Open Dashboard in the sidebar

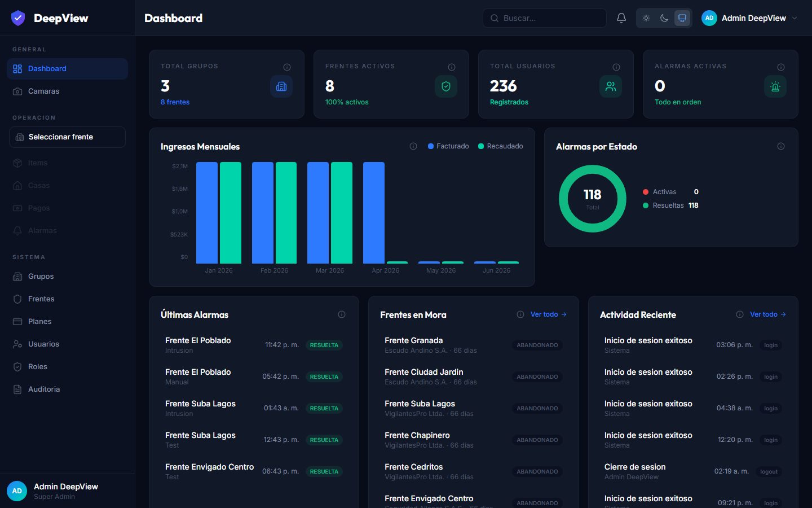coord(67,69)
